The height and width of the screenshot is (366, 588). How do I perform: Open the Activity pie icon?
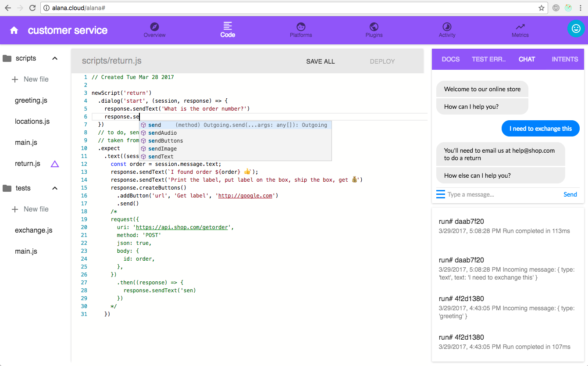point(447,26)
